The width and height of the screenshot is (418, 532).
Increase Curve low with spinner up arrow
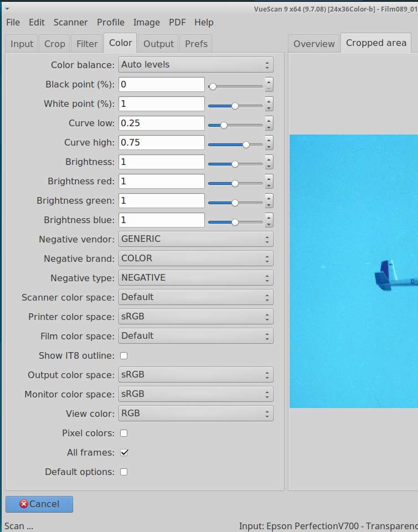pyautogui.click(x=269, y=120)
